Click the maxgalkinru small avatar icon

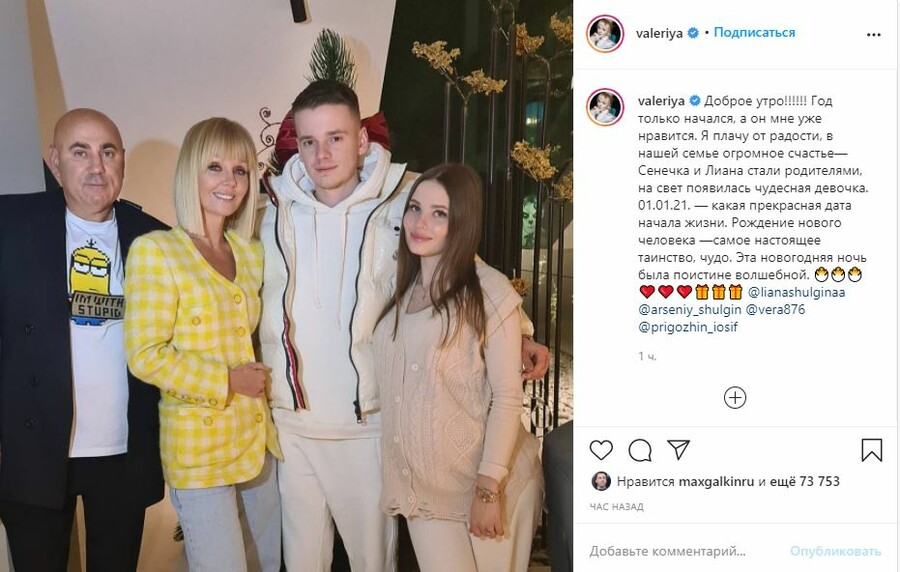(601, 481)
